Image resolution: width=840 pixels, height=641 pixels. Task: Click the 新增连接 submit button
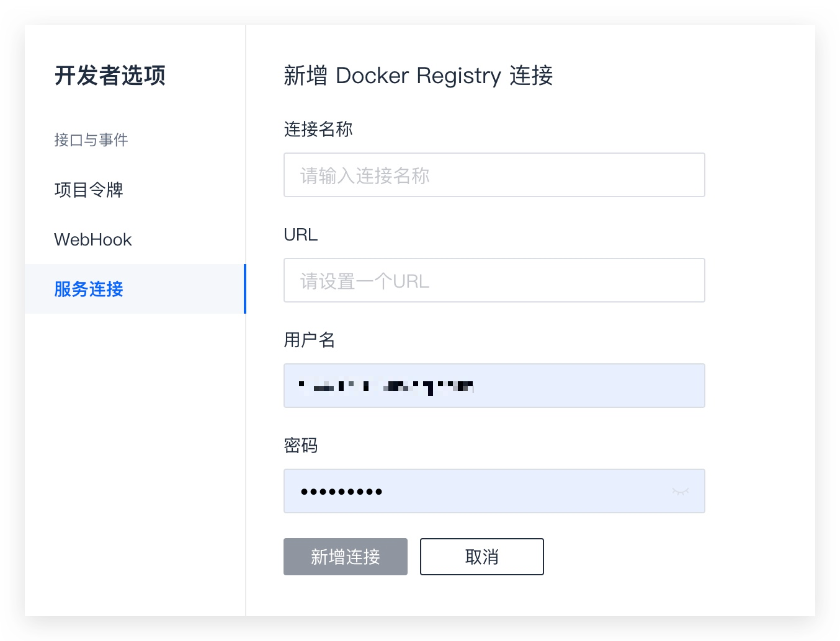(x=346, y=557)
